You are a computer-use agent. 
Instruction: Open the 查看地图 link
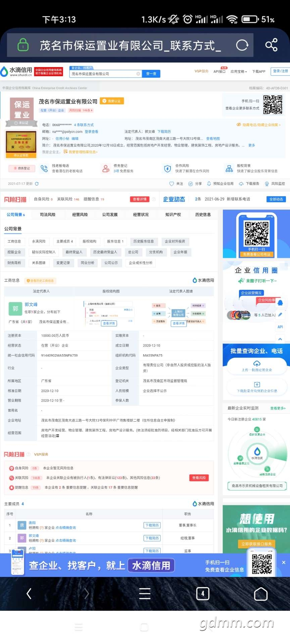click(213, 139)
